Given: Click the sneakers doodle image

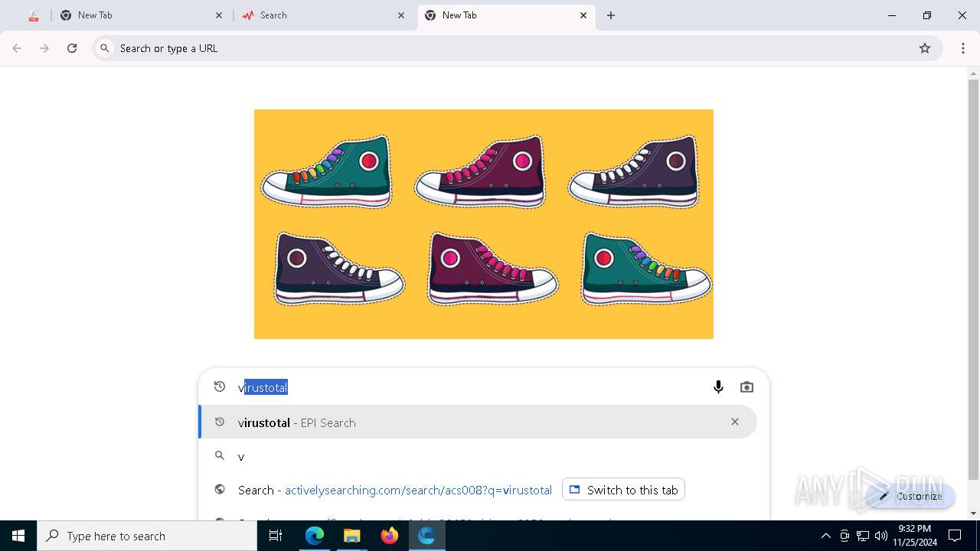Looking at the screenshot, I should coord(484,224).
